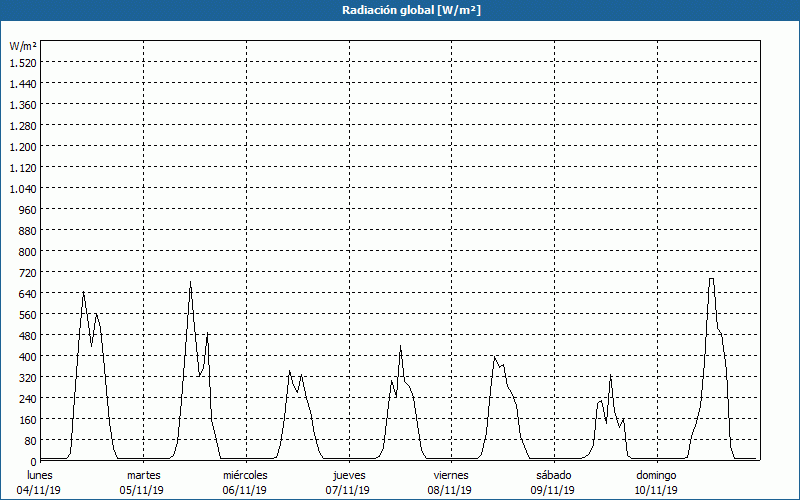Click the 'jueves' day label
This screenshot has height=500, width=800.
click(x=349, y=475)
